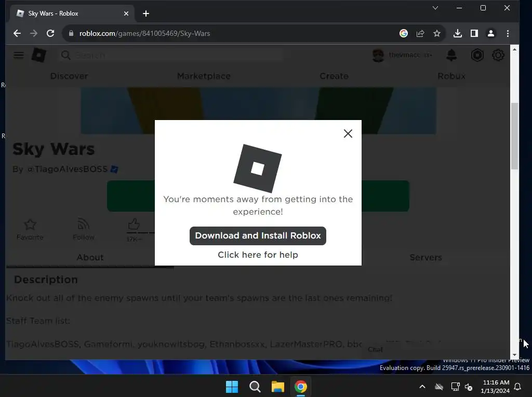Open the thevmacc profile avatar
Screen dimensions: 532x397
click(378, 55)
